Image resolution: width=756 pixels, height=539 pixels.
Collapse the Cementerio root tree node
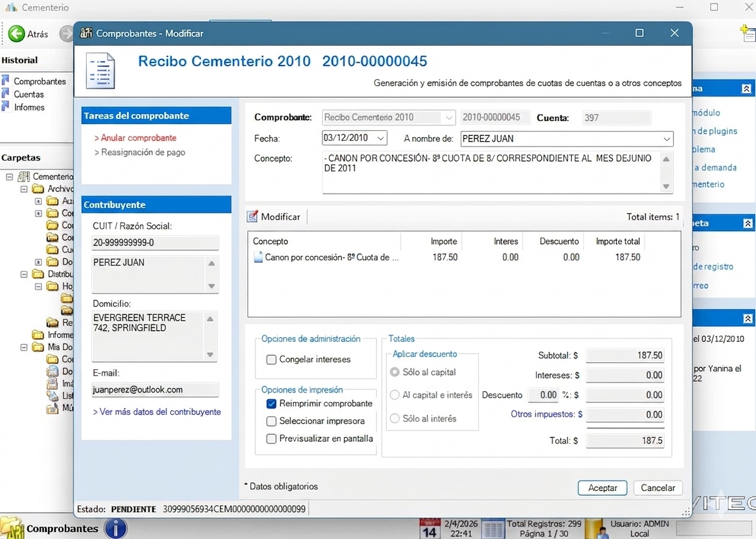coord(9,177)
